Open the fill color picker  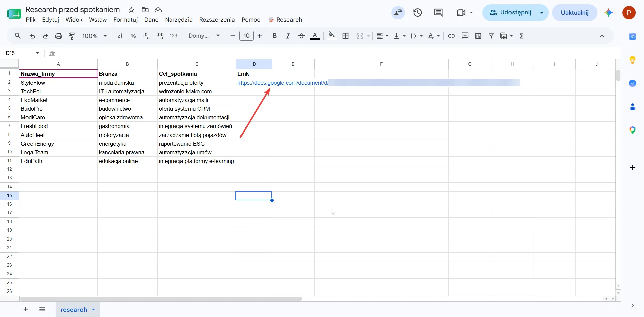tap(332, 36)
